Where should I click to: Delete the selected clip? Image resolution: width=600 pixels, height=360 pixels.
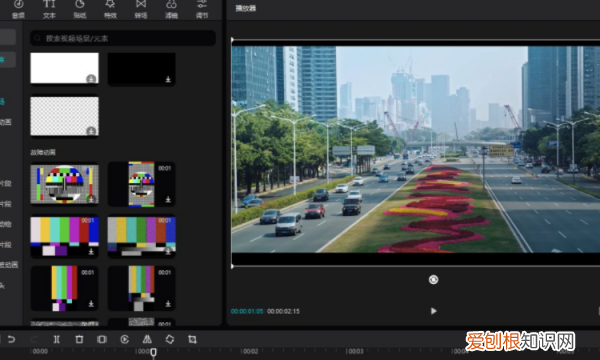79,339
